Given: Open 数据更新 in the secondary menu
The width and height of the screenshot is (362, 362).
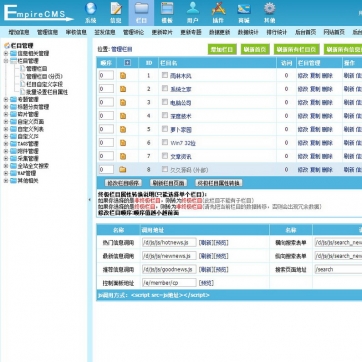Looking at the screenshot, I should 219,32.
